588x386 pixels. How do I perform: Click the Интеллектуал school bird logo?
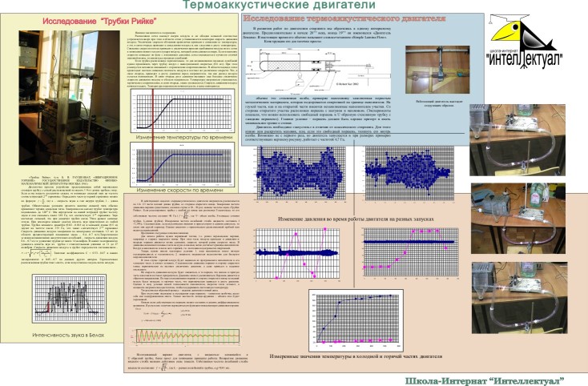click(x=524, y=42)
